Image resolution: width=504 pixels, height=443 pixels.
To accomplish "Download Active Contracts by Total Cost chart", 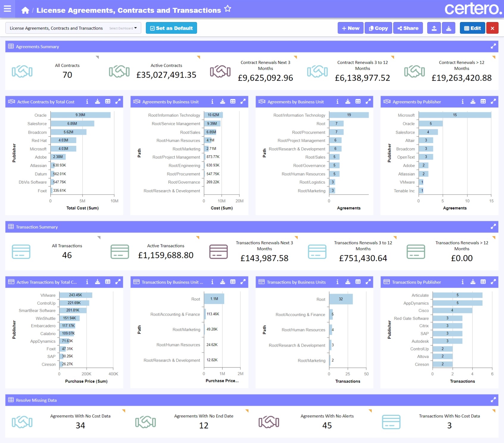I will click(x=97, y=102).
